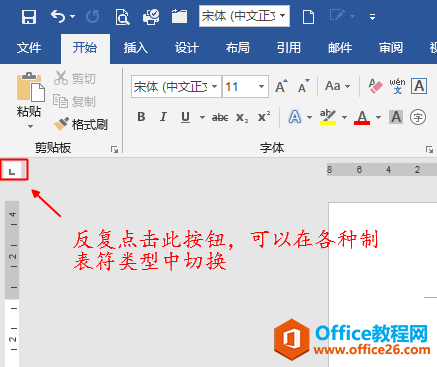Clear all formatting with eraser icon
The height and width of the screenshot is (367, 437).
[x=375, y=86]
